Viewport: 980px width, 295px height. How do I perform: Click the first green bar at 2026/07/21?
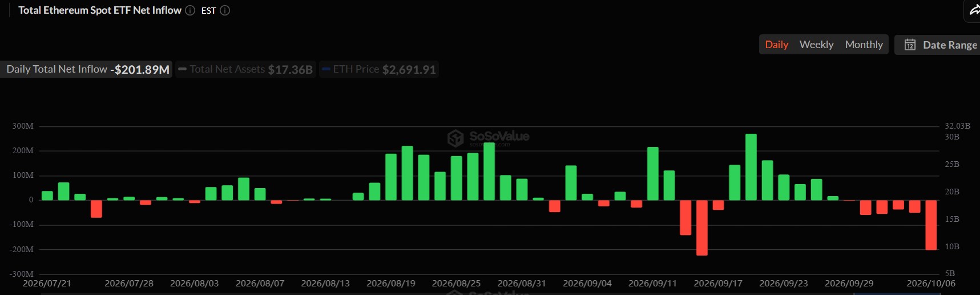coord(47,196)
